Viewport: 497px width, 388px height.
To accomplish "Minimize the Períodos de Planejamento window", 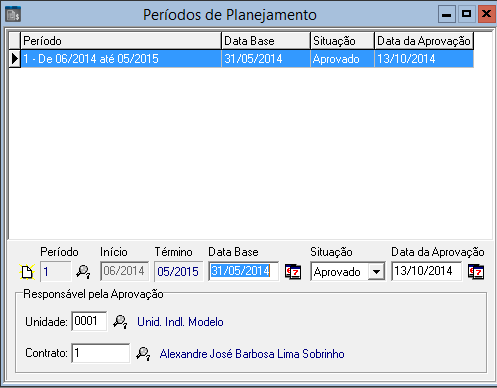I will pyautogui.click(x=447, y=14).
